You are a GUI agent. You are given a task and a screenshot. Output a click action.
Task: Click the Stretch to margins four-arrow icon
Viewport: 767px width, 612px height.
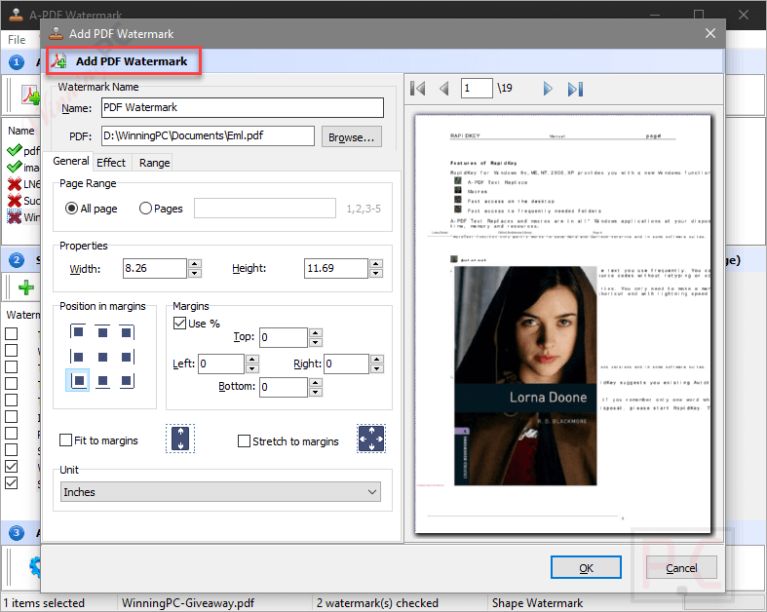coord(371,438)
